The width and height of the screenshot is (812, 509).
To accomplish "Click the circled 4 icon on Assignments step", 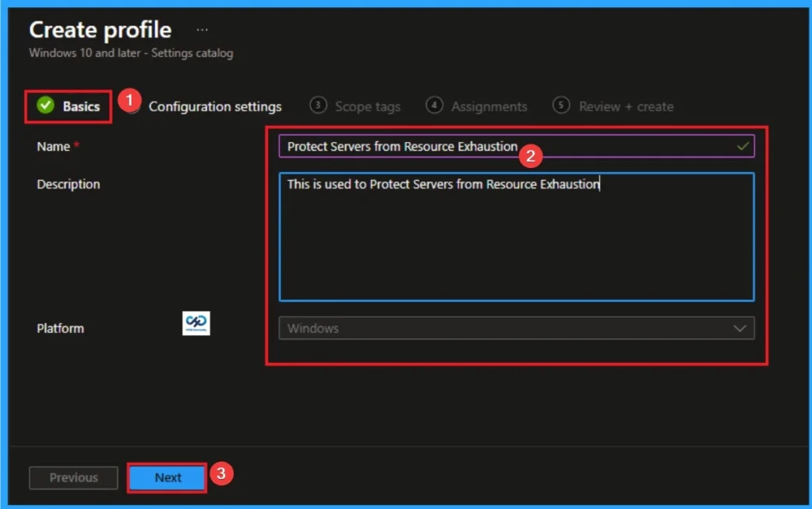I will click(435, 105).
